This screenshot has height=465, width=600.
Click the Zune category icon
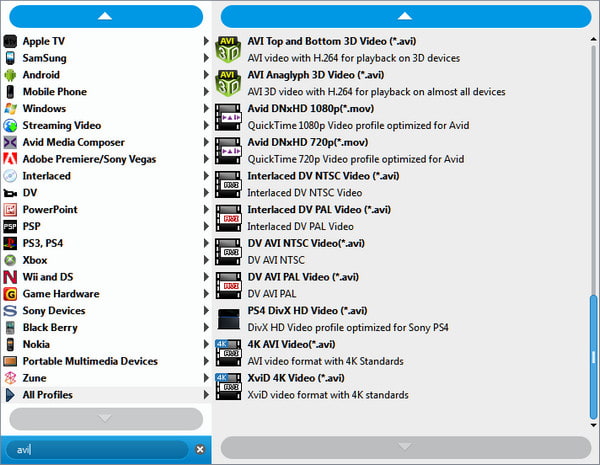[x=10, y=378]
